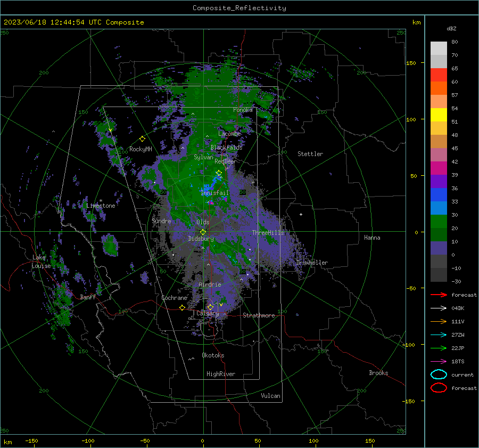Click the orange 111V arrow legend icon
The height and width of the screenshot is (448, 479).
439,321
